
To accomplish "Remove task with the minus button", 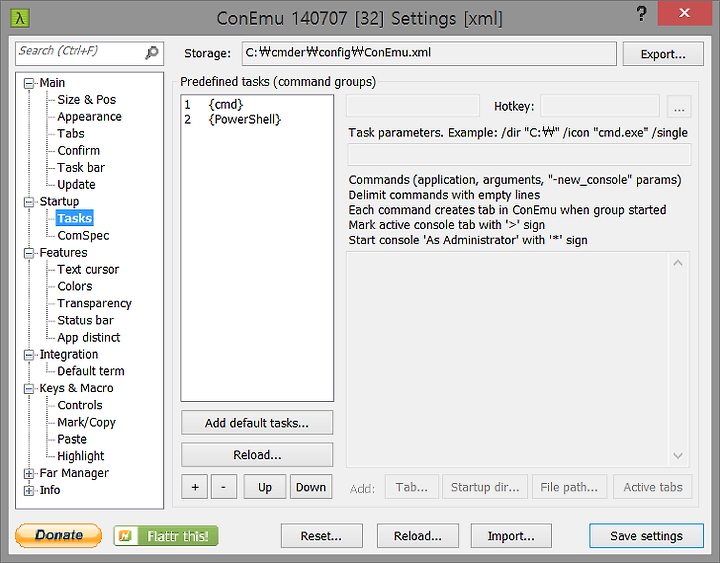I will (x=224, y=487).
